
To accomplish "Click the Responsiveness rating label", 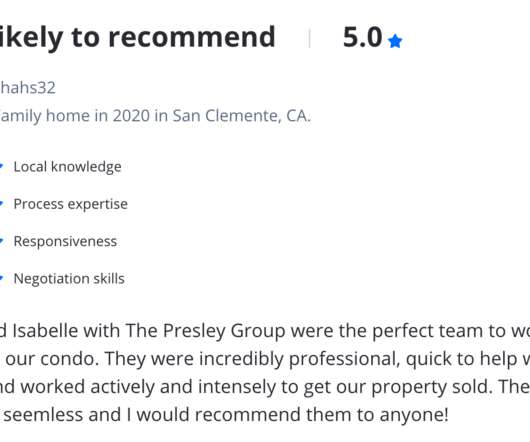I will tap(65, 242).
